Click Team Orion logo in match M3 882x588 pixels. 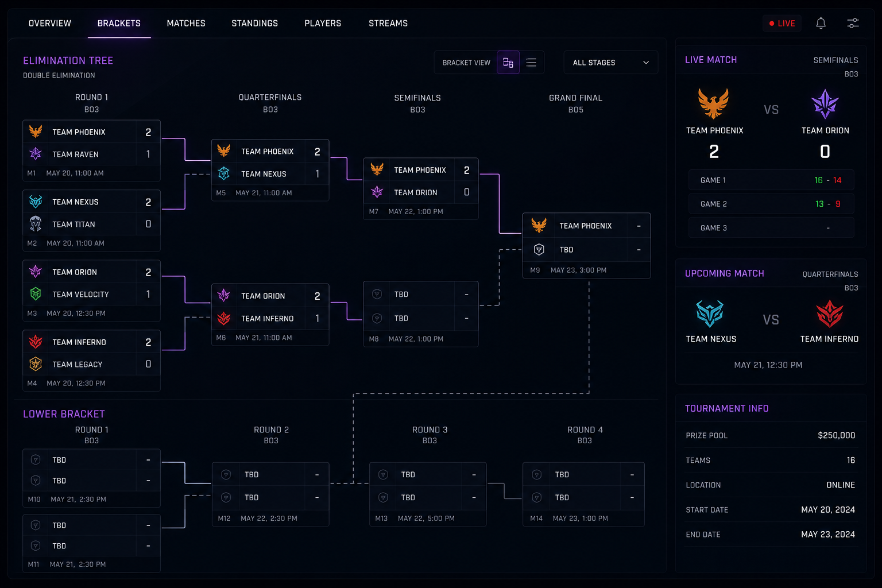(36, 272)
